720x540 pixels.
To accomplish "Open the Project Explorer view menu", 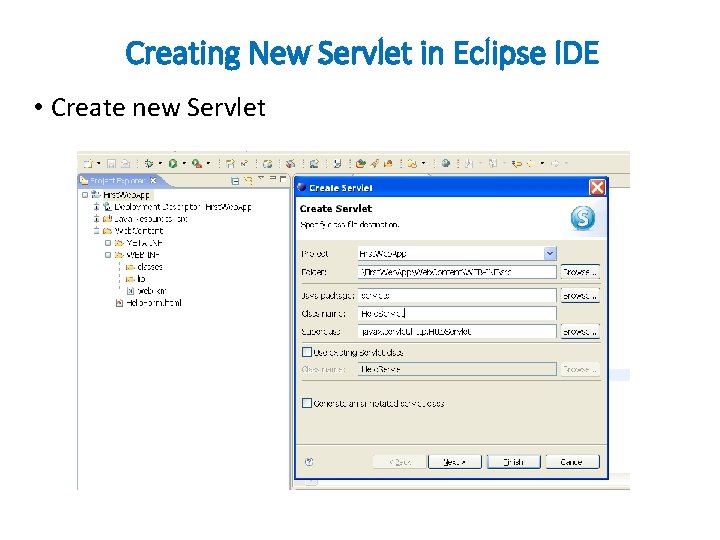I will (261, 178).
